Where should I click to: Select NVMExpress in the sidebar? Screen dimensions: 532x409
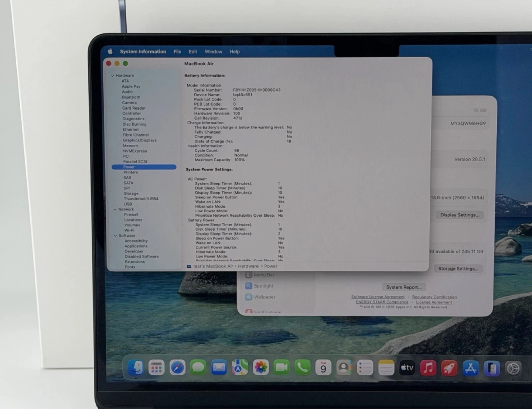(x=135, y=151)
